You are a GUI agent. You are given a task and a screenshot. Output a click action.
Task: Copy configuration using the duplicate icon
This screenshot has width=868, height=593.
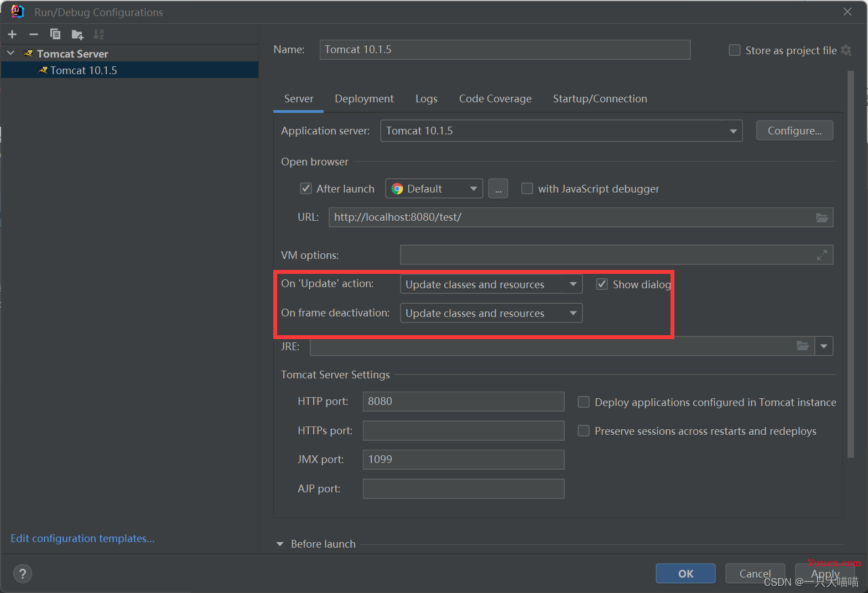(x=55, y=34)
